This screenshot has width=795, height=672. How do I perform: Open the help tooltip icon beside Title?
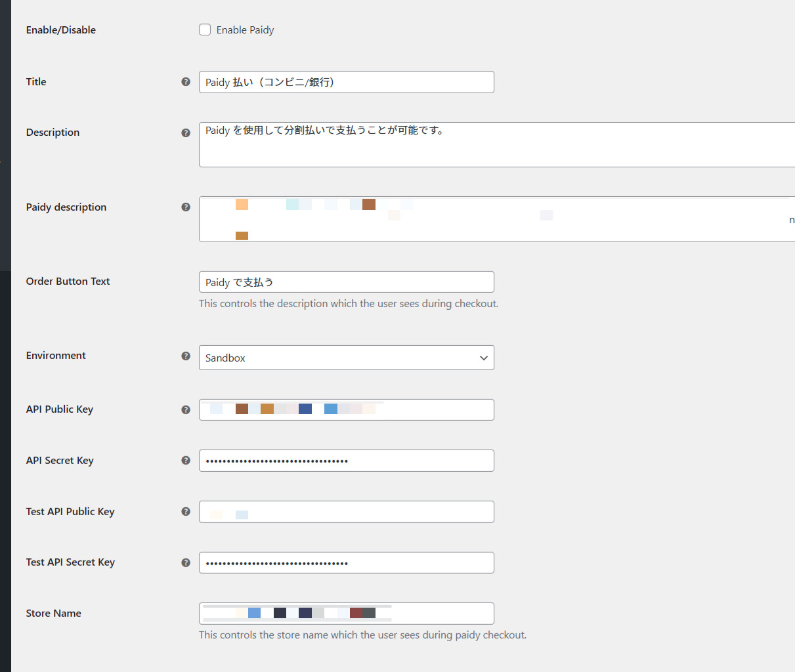tap(186, 82)
